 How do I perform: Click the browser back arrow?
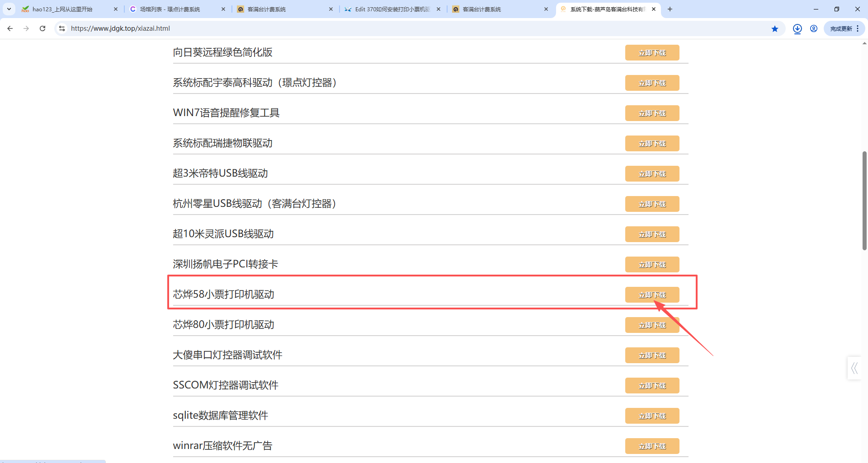pyautogui.click(x=10, y=28)
